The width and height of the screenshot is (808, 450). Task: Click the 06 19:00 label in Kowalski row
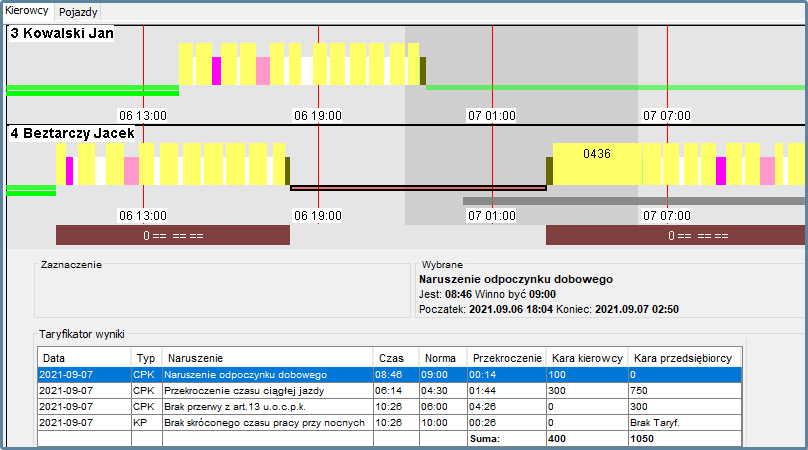(x=318, y=116)
